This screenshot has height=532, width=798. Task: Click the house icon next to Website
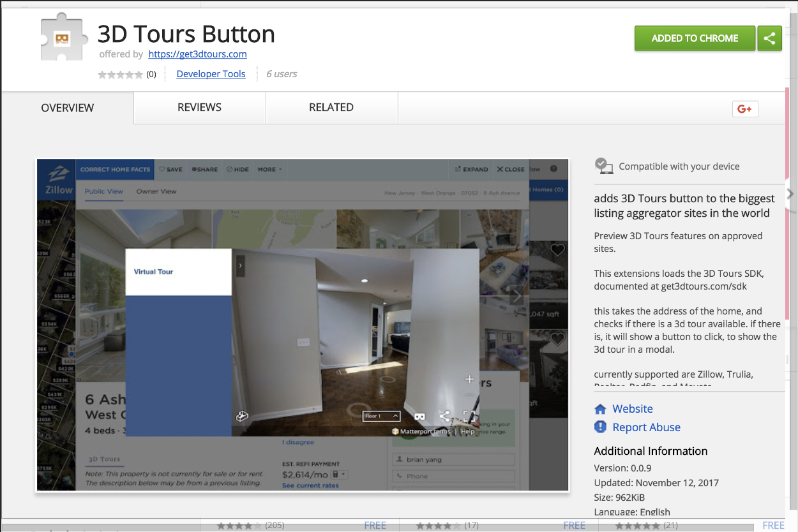[x=600, y=409]
